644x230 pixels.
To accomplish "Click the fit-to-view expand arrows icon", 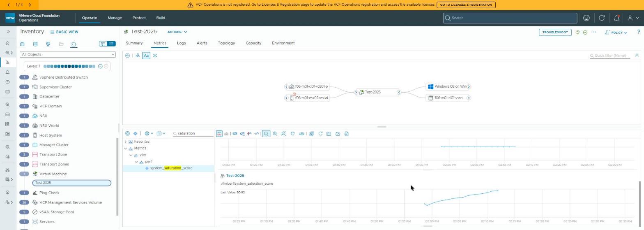I will point(155,56).
